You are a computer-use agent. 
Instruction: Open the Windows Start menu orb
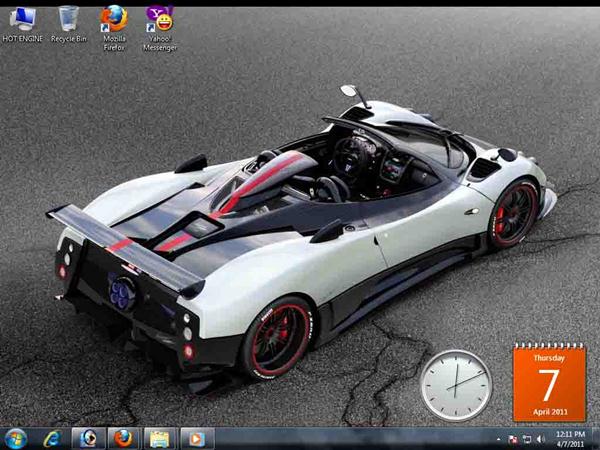16,438
